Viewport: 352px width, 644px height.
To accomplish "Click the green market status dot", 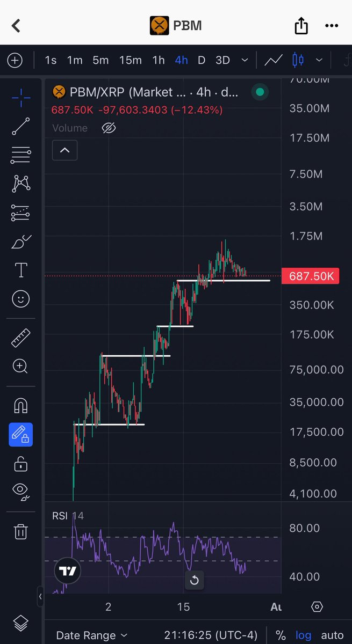I will [260, 92].
